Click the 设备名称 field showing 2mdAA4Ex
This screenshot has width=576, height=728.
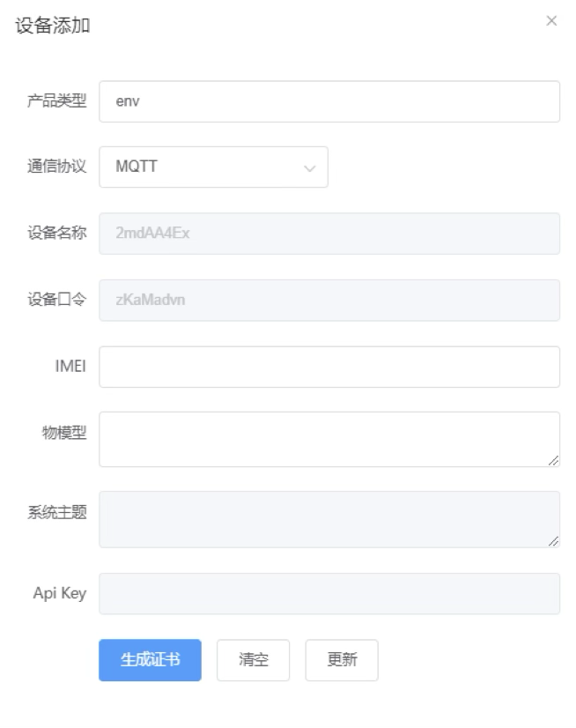(x=329, y=234)
